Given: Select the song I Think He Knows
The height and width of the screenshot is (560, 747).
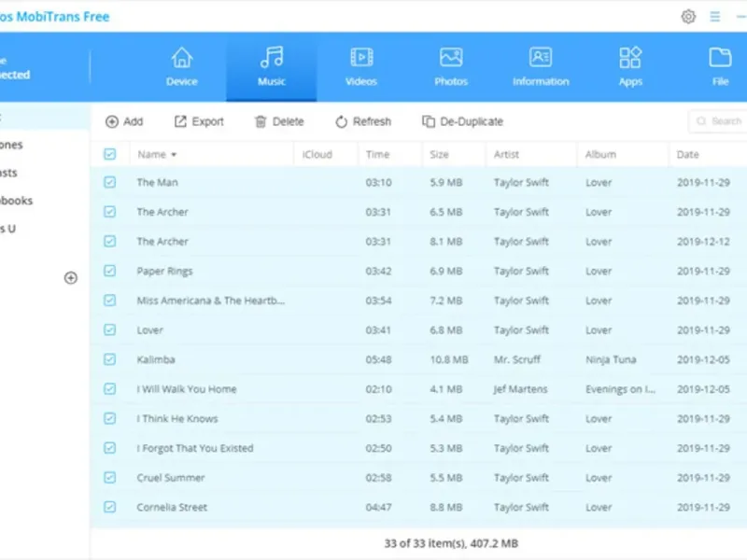Looking at the screenshot, I should tap(177, 418).
